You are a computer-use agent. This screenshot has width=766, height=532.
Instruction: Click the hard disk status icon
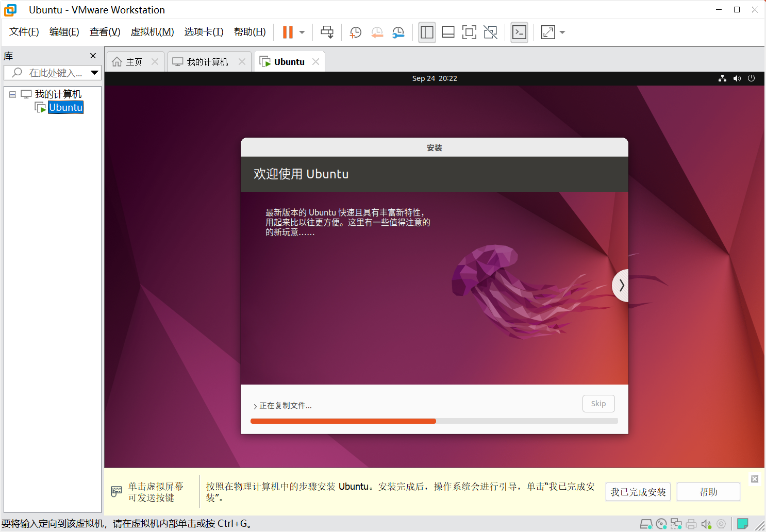click(646, 524)
